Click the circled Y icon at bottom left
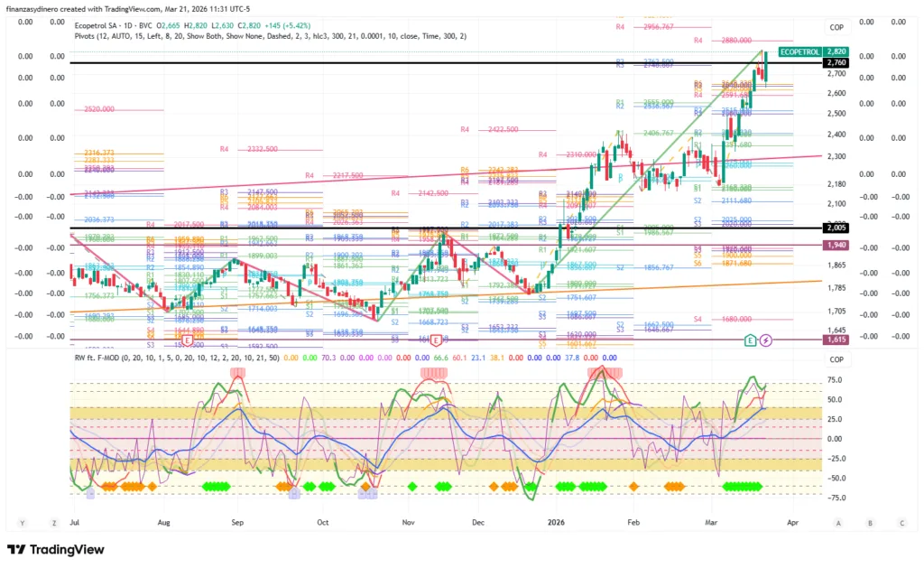This screenshot has width=924, height=568. [x=23, y=523]
